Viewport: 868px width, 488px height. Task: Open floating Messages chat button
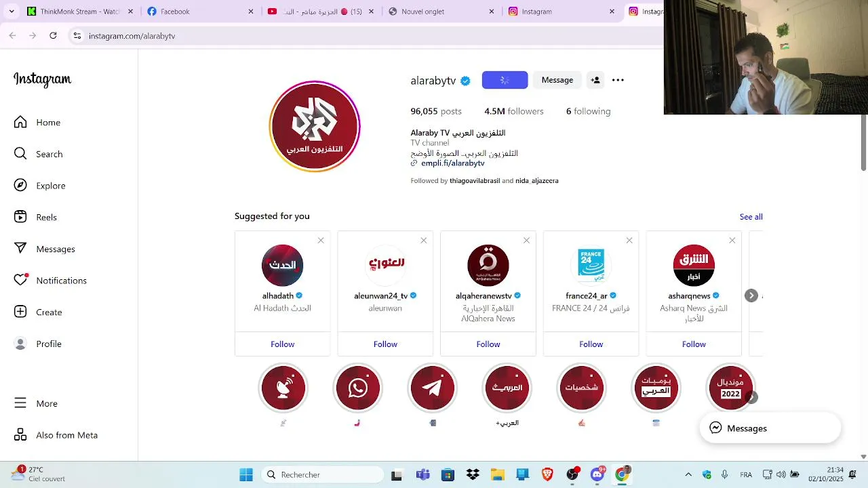click(x=770, y=428)
